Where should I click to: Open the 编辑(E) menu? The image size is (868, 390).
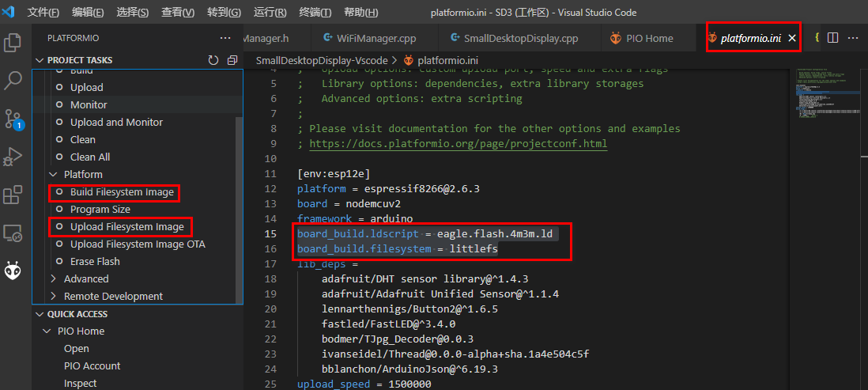tap(88, 12)
